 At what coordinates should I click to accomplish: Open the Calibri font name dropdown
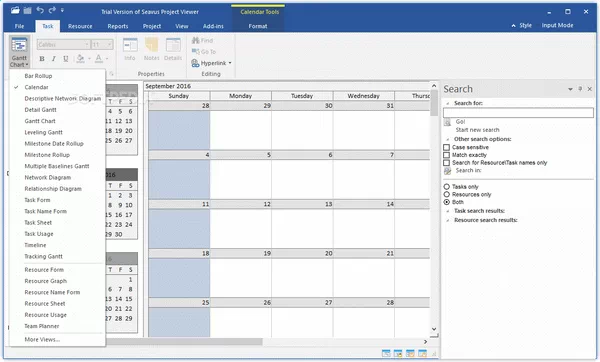87,45
